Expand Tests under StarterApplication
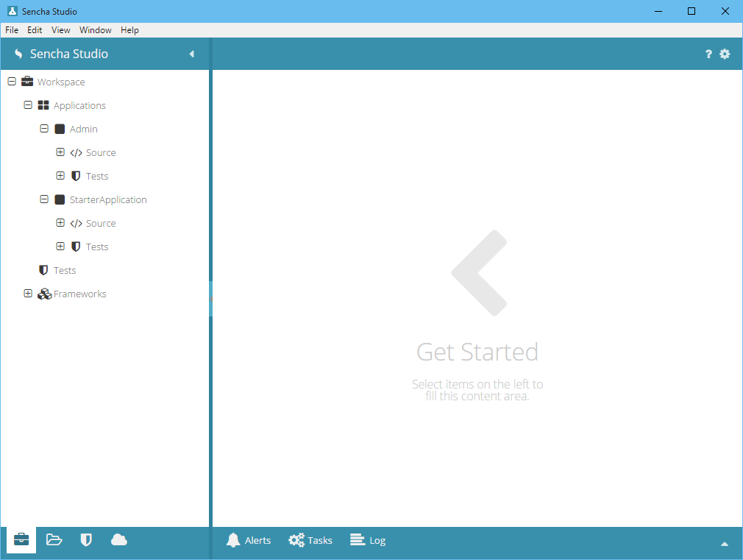The image size is (743, 560). pos(60,246)
